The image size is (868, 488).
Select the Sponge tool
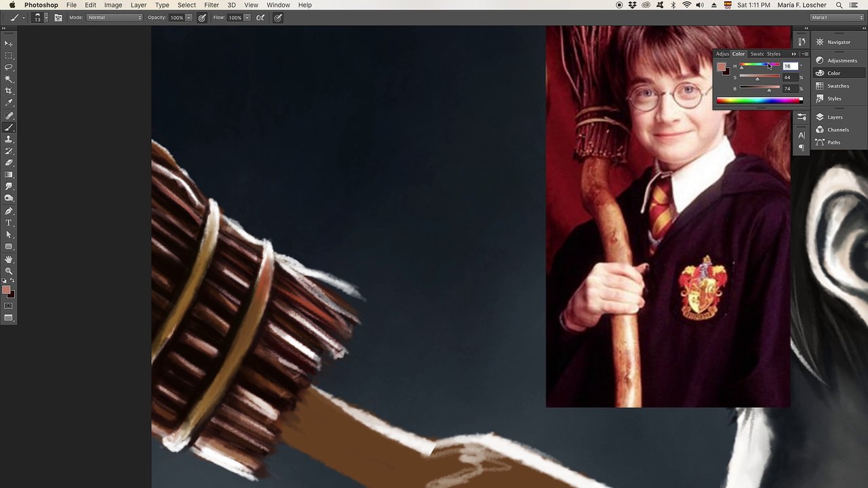coord(9,199)
